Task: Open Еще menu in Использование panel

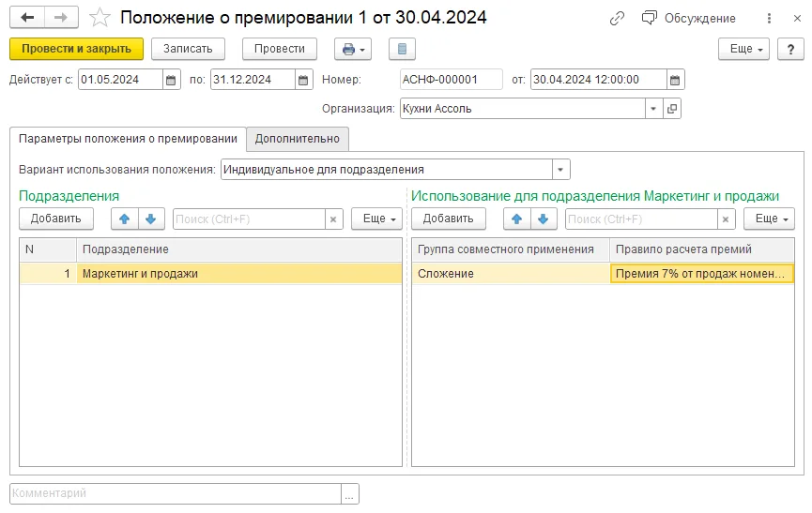Action: [769, 219]
